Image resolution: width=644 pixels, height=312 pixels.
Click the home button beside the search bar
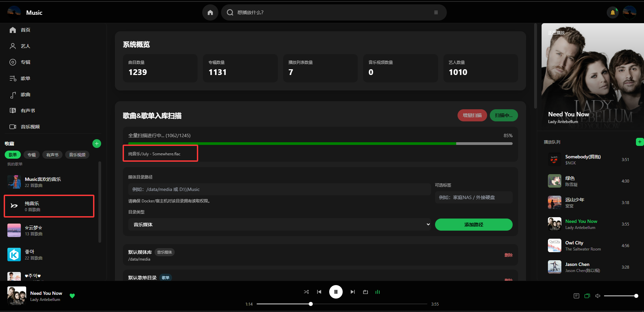click(x=210, y=12)
